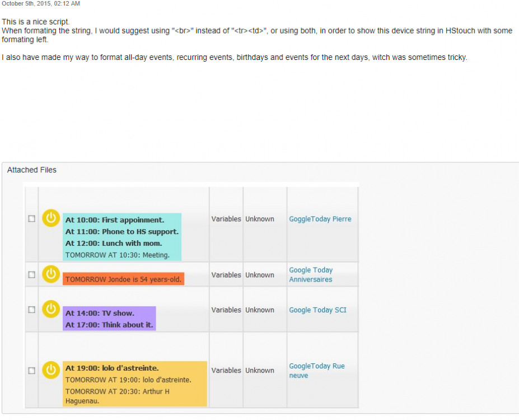This screenshot has height=420, width=519.
Task: Click the cyan block with First appointment
Action: [122, 237]
